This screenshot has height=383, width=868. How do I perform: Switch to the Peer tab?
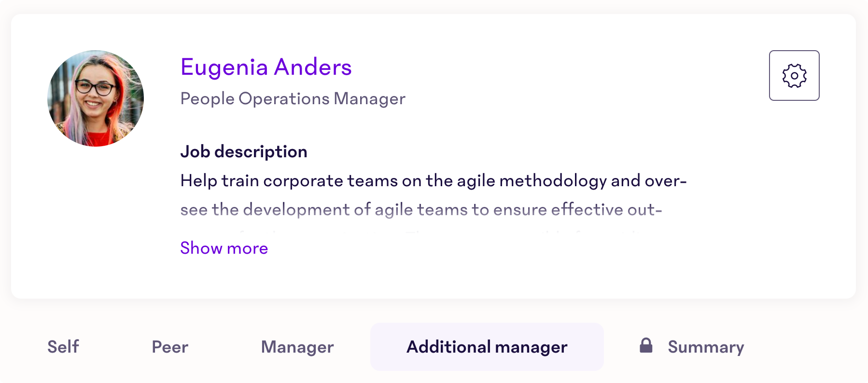pyautogui.click(x=170, y=347)
